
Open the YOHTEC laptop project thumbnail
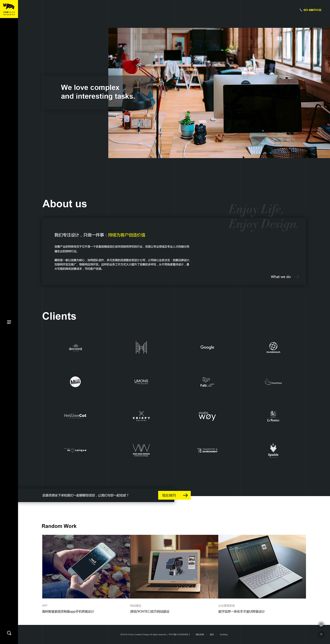pyautogui.click(x=174, y=566)
